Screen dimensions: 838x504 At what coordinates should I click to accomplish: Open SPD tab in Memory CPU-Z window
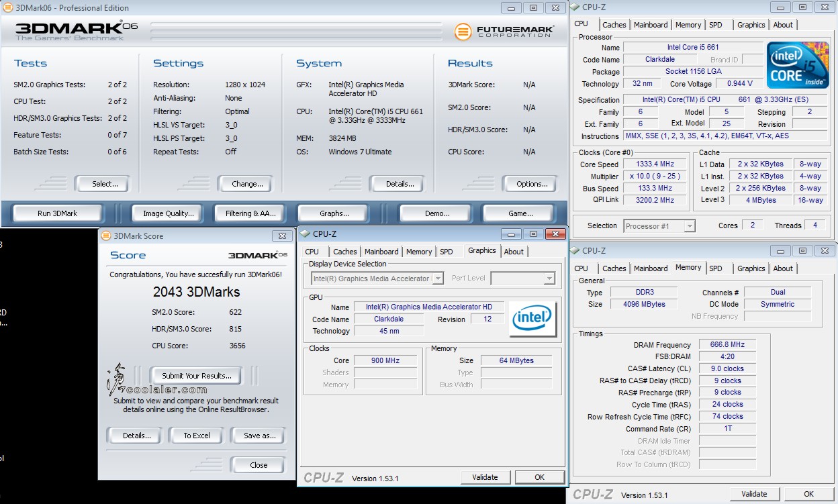pyautogui.click(x=716, y=268)
